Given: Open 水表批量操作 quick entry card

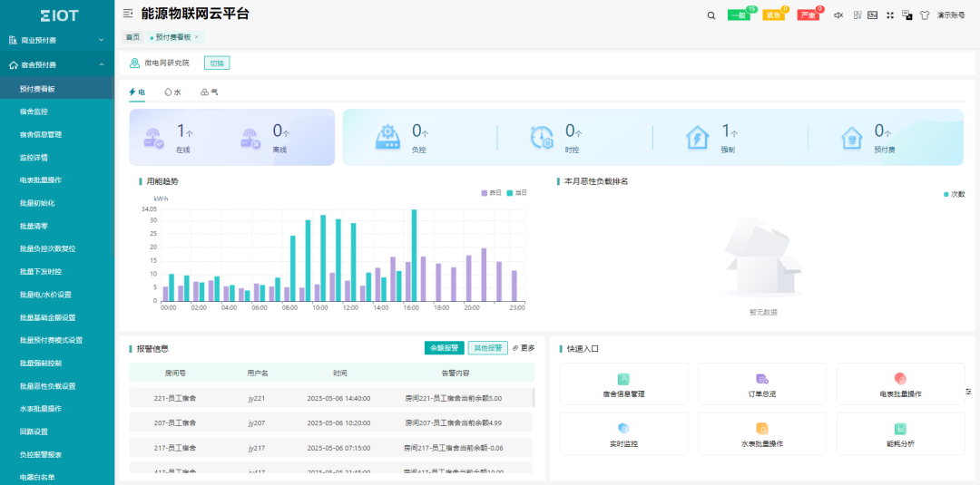Looking at the screenshot, I should click(x=762, y=433).
